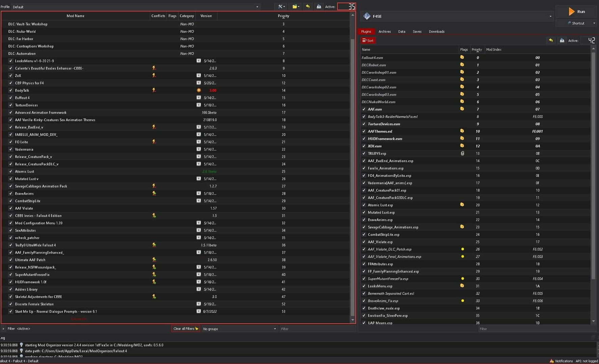
Task: Click the flag icon for Fallout4.esm
Action: [462, 57]
